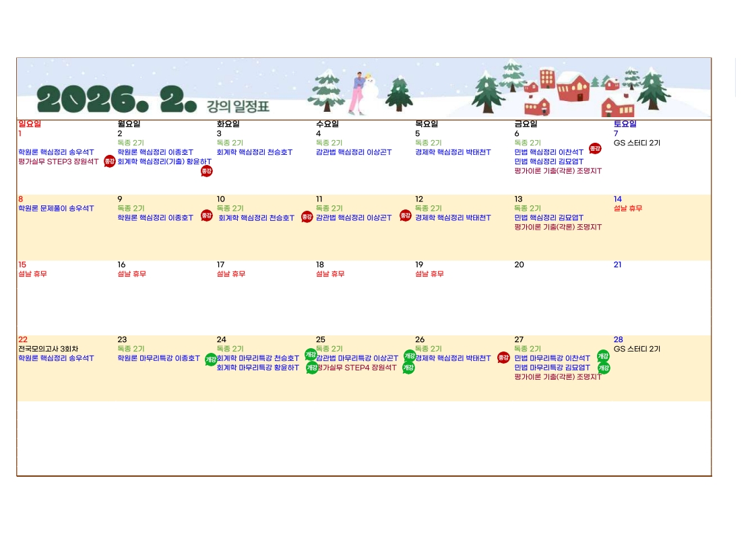756x534 pixels.
Task: Click the 토요일 column header
Action: click(625, 124)
